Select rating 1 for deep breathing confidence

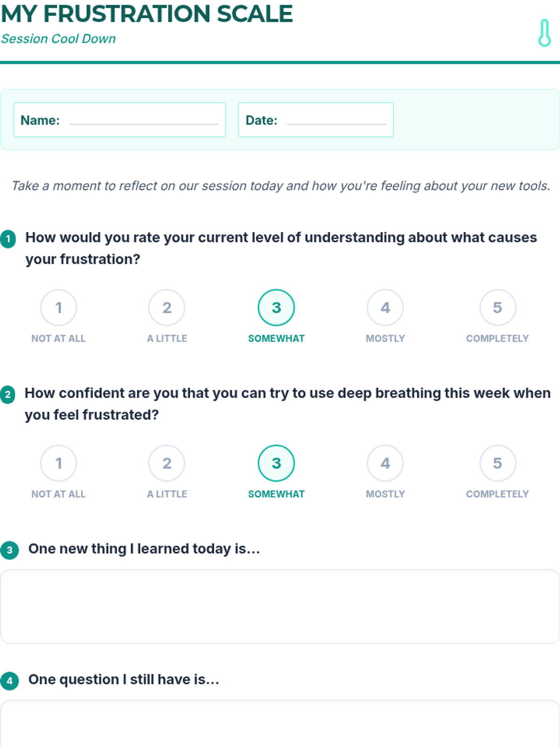point(58,463)
